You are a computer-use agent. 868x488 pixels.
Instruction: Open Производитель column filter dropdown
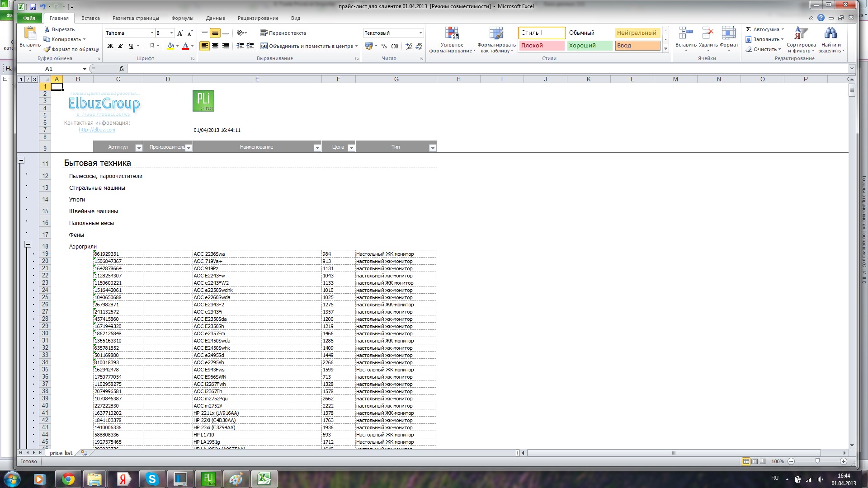[x=189, y=148]
